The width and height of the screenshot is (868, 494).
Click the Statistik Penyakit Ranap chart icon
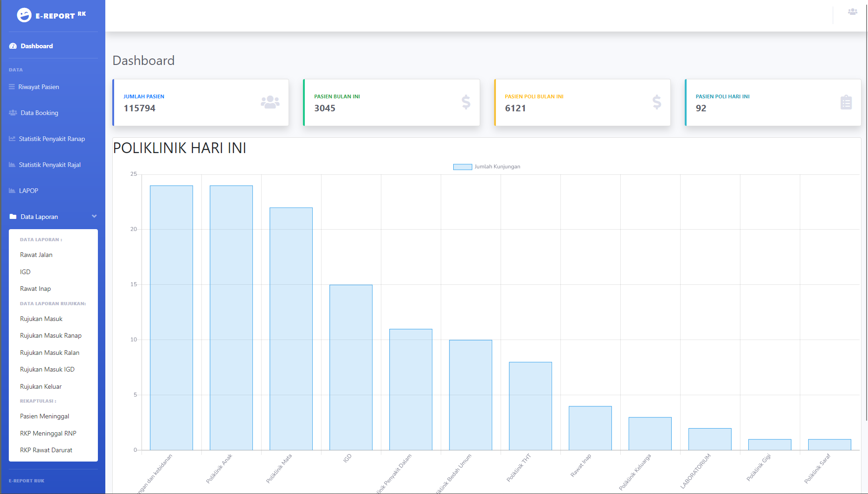click(x=12, y=139)
